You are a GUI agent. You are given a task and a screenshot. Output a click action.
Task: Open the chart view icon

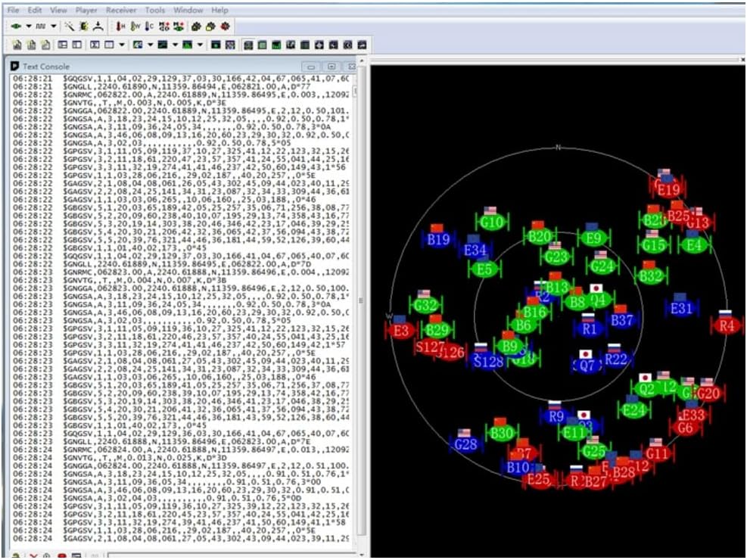pos(163,45)
